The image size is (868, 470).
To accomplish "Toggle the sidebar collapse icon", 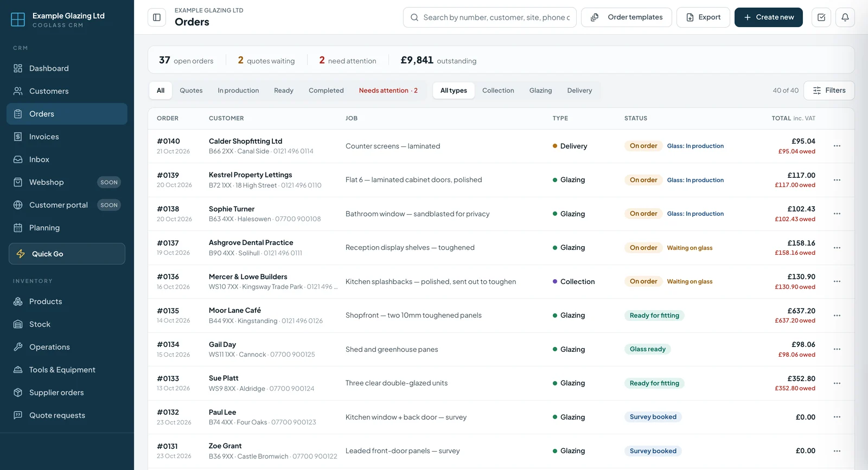I will pyautogui.click(x=157, y=17).
